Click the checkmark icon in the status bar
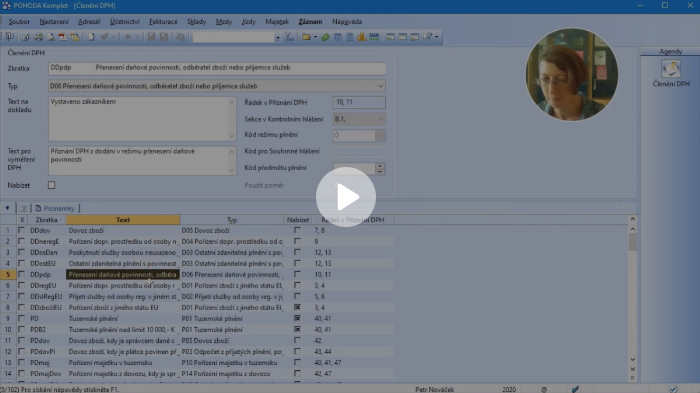This screenshot has width=700, height=393. point(673,389)
